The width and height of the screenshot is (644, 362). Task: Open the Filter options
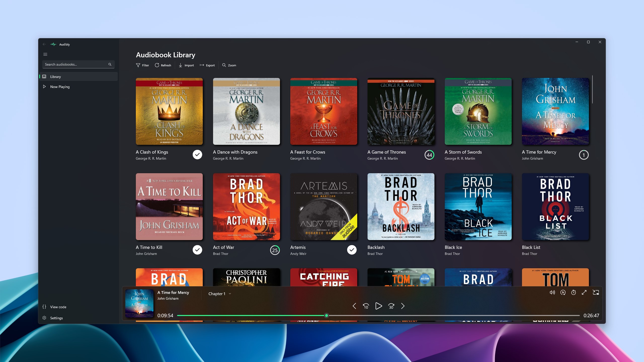pos(142,65)
